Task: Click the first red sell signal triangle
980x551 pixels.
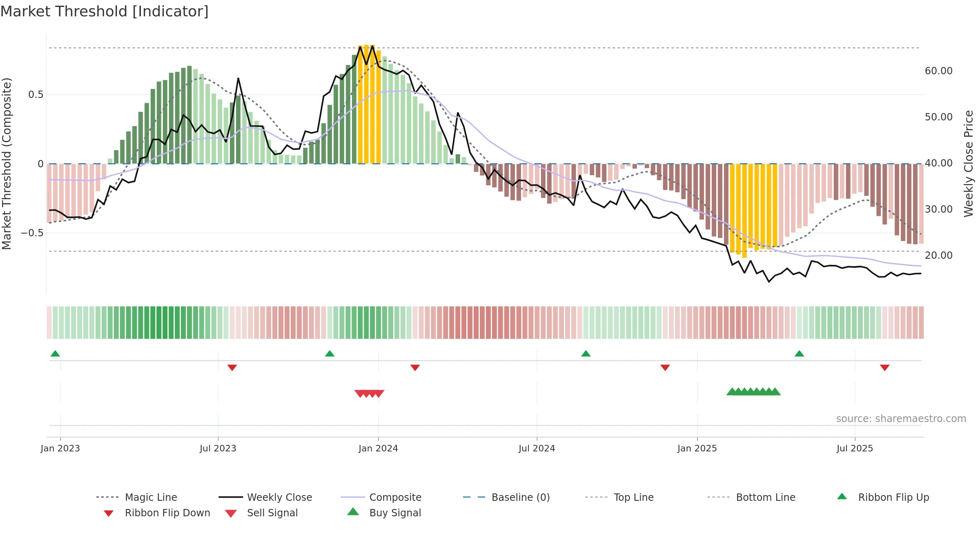Action: (x=360, y=393)
